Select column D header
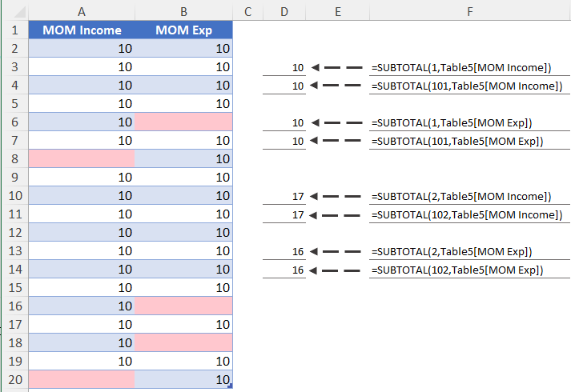This screenshot has width=571, height=392. click(x=284, y=12)
